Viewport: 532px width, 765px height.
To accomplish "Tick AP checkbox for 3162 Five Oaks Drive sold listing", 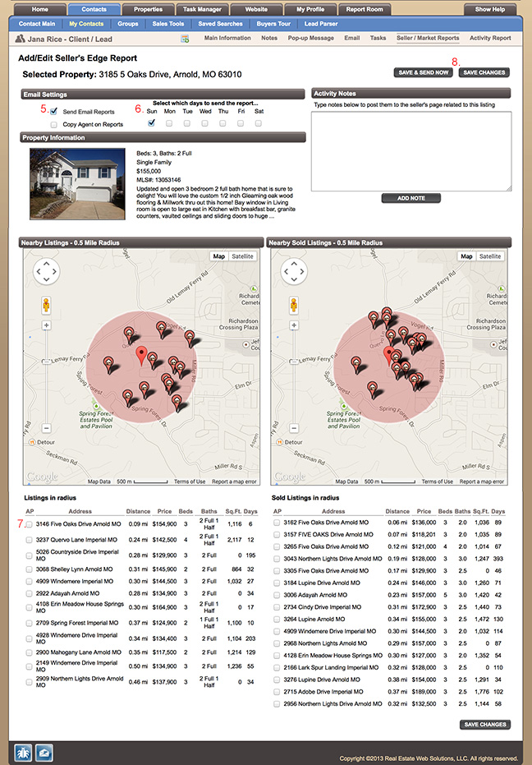I will (x=277, y=523).
